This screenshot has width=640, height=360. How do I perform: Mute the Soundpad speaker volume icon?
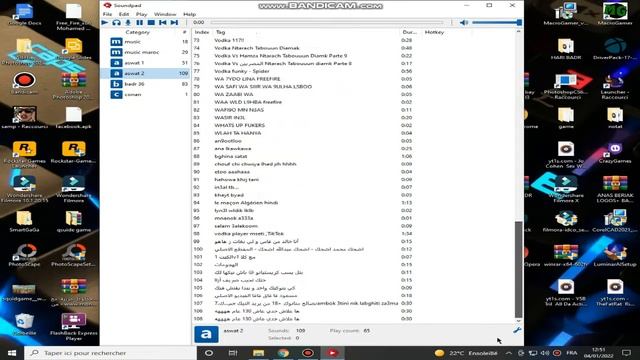click(x=464, y=22)
